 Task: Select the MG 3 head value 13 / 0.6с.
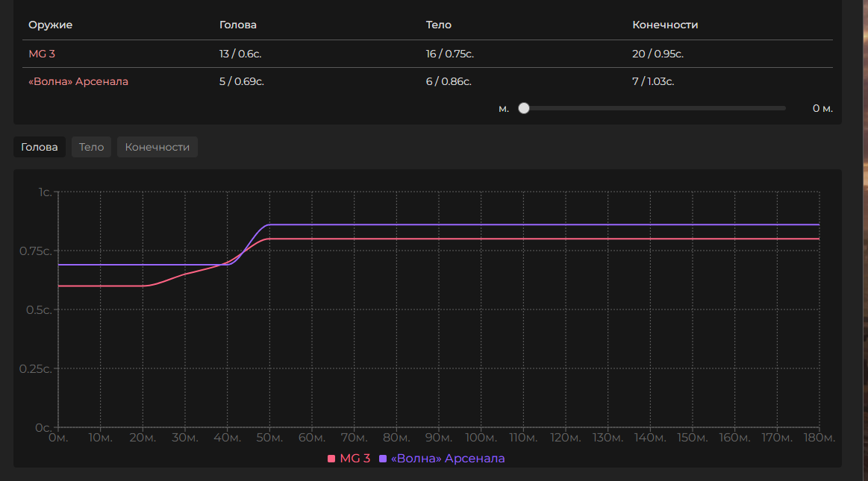[x=240, y=54]
